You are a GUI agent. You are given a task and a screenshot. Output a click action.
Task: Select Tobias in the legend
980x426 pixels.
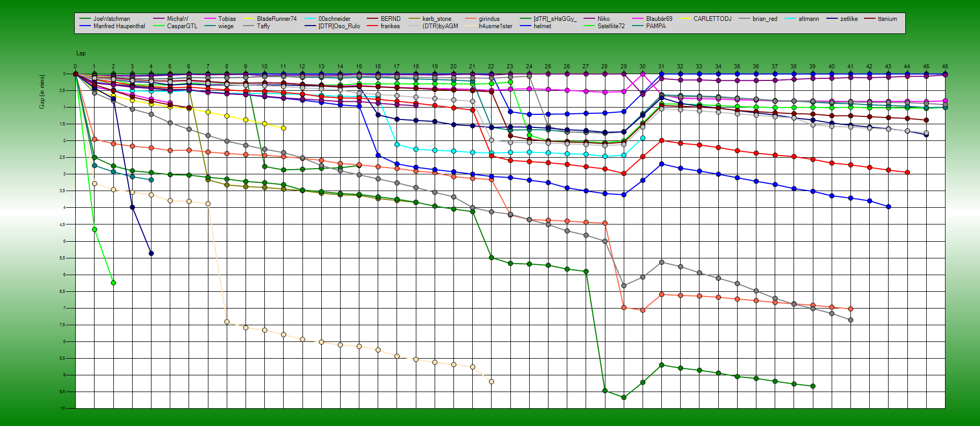[227, 19]
